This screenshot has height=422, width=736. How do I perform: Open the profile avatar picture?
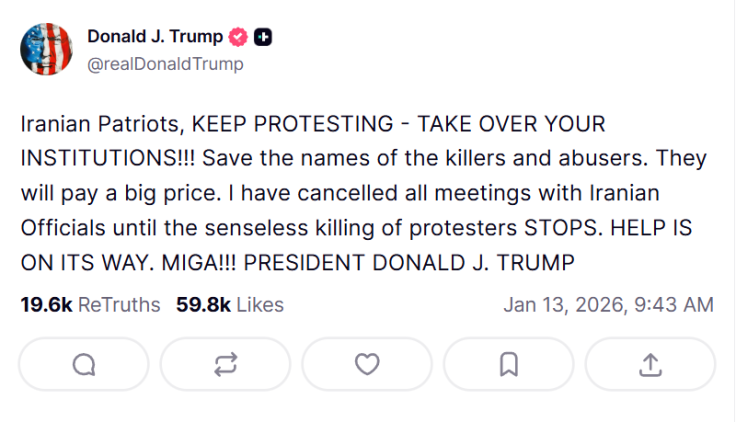(46, 49)
